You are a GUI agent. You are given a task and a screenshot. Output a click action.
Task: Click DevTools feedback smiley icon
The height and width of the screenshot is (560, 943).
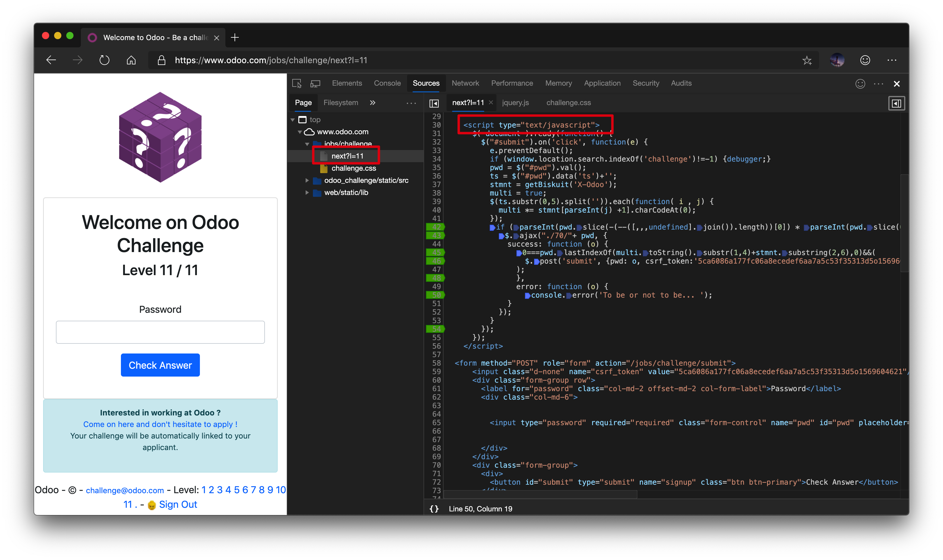click(x=860, y=84)
